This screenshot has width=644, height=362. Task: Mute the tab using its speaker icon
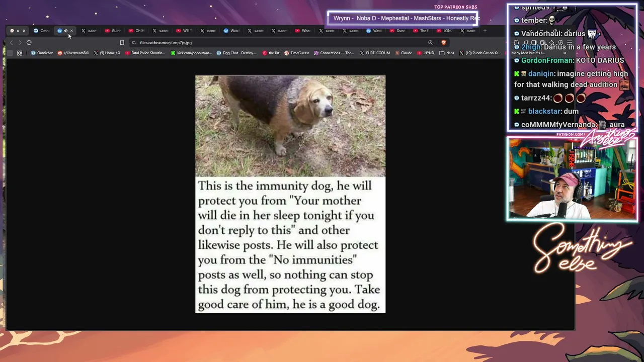[x=65, y=31]
